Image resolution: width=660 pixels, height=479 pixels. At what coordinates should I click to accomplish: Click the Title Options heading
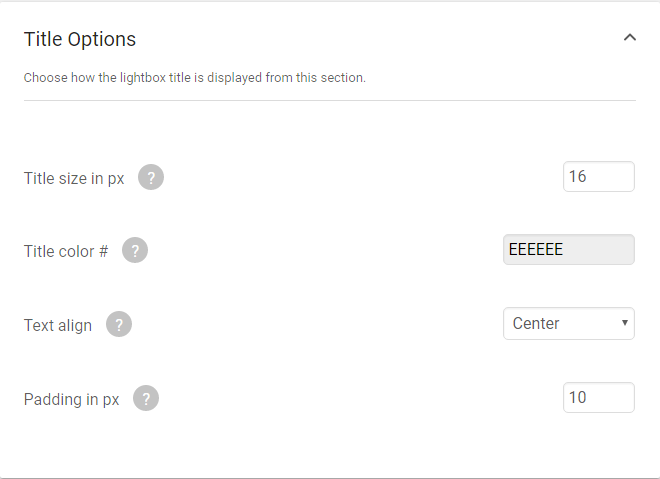click(80, 39)
